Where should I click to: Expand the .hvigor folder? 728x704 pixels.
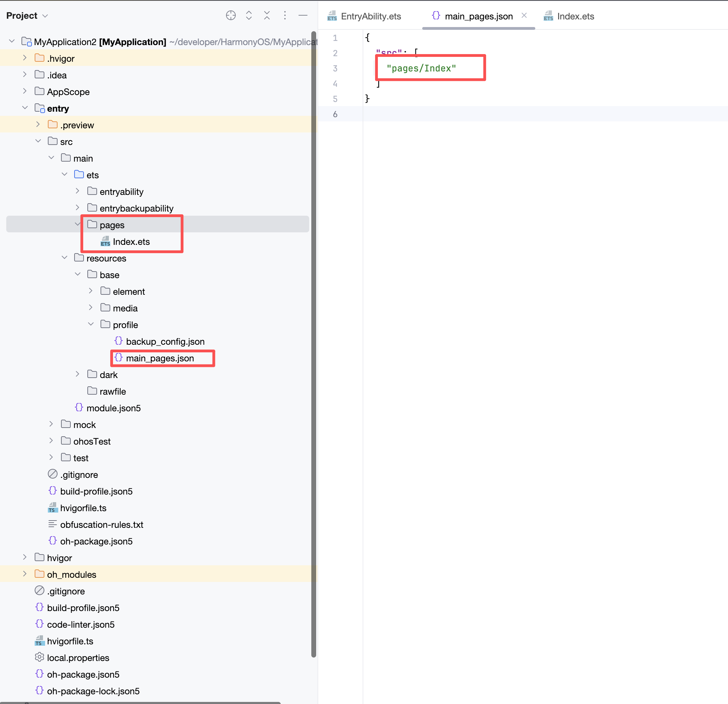tap(25, 58)
